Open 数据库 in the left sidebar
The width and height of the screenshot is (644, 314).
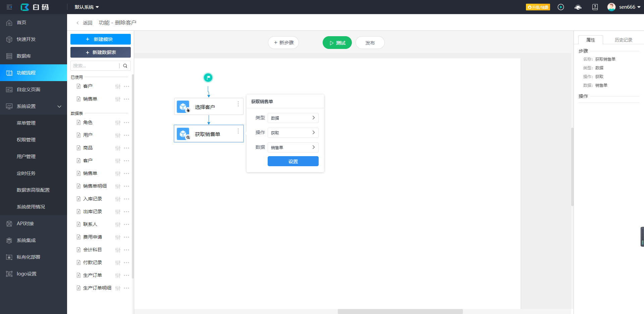(x=24, y=56)
